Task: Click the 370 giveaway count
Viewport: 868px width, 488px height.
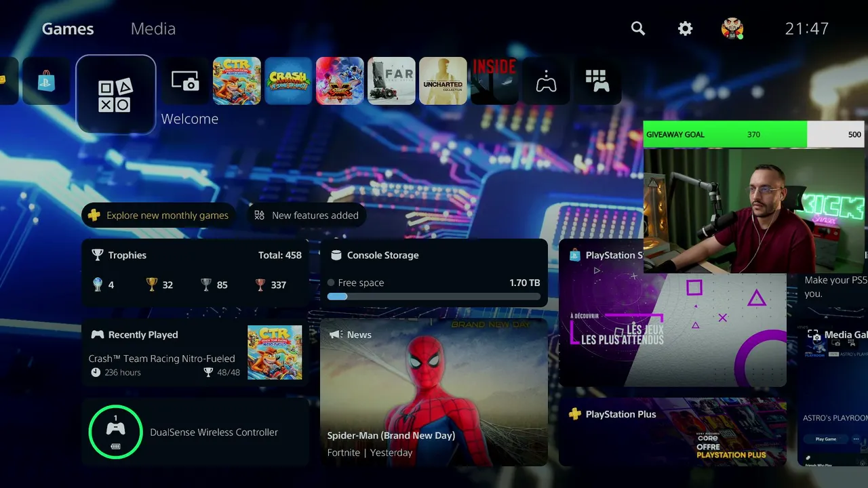Action: (753, 134)
